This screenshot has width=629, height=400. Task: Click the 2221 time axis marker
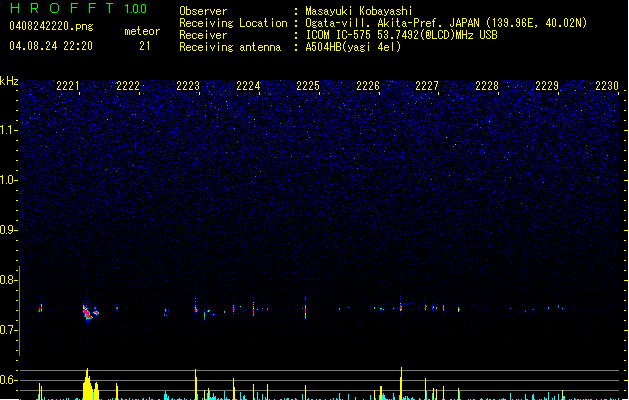pos(68,86)
